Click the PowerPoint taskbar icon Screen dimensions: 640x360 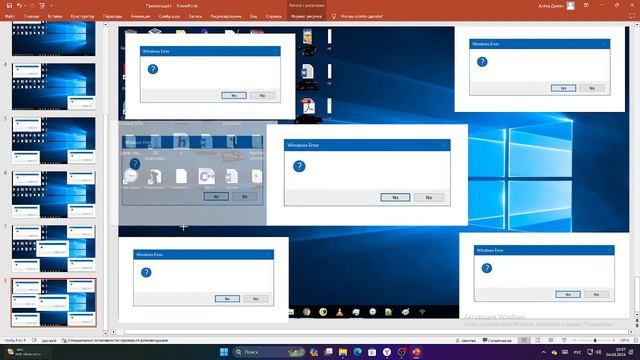[x=416, y=352]
